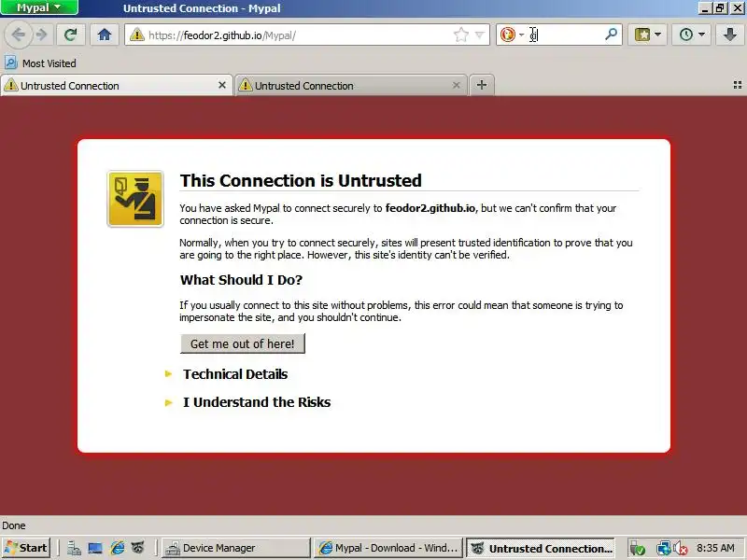Click the network connection tray icon
Screen dimensions: 747x560
(664, 549)
